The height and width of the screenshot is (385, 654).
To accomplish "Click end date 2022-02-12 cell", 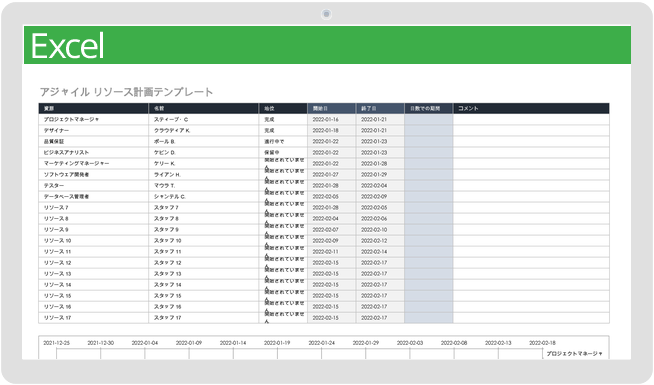I will 380,241.
